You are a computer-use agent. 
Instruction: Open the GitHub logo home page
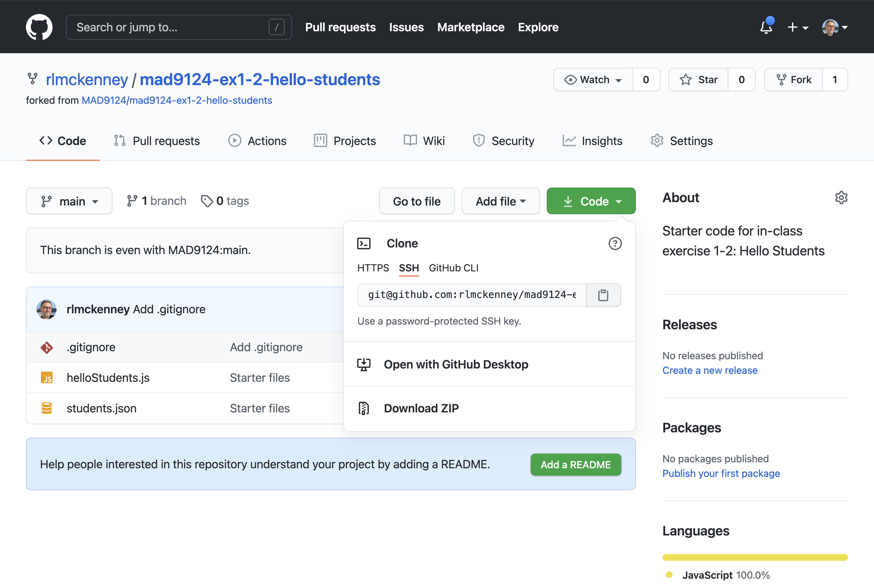[x=39, y=27]
